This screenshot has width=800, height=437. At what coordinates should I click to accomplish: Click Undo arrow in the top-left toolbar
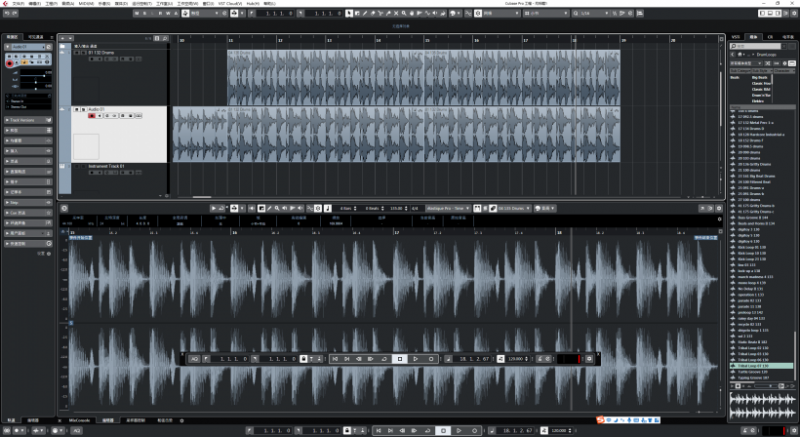click(7, 13)
